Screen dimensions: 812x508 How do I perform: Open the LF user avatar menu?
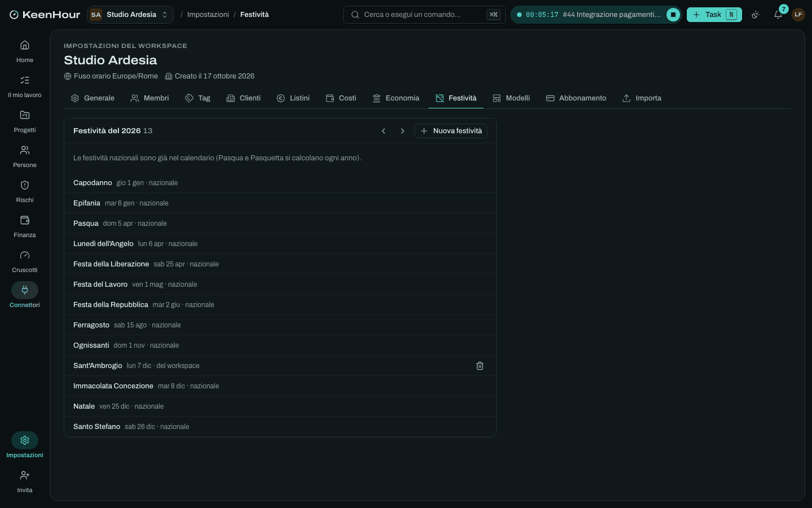(x=798, y=15)
